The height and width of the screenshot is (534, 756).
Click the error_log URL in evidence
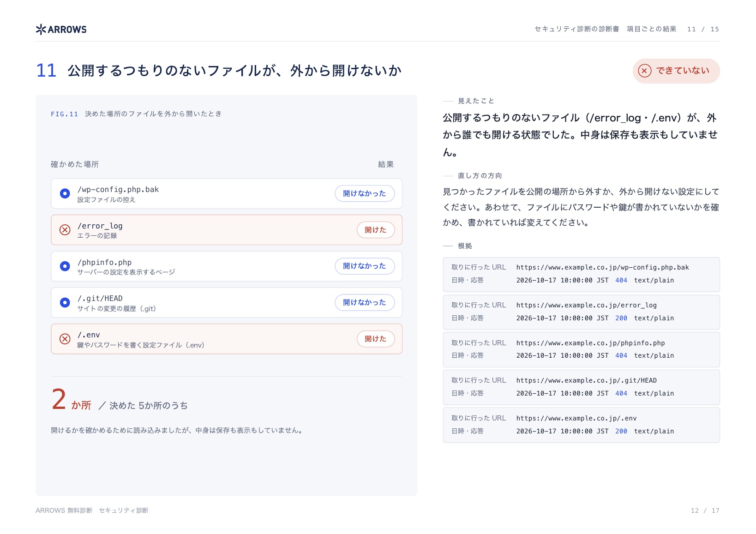pos(586,305)
